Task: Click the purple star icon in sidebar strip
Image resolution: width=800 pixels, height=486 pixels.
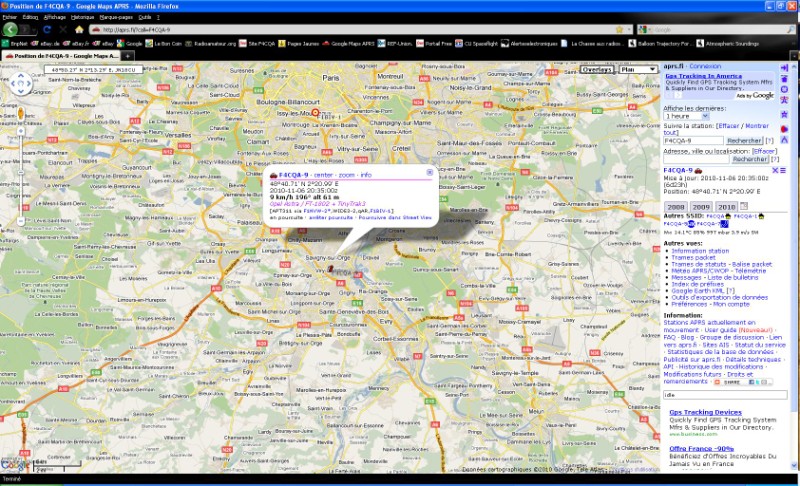Action: [x=784, y=114]
